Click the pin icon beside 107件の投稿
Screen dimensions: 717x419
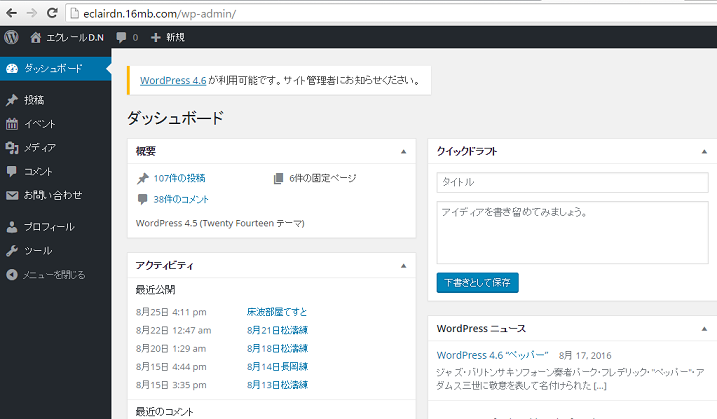click(x=143, y=178)
